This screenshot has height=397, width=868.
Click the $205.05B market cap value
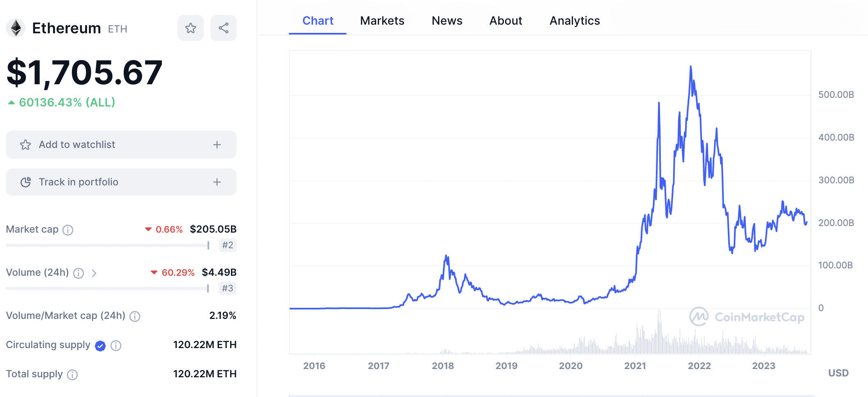(x=213, y=229)
